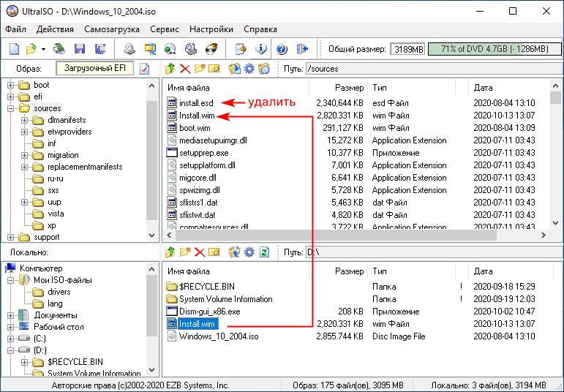This screenshot has width=564, height=392.
Task: Click the Загрузочный EFI image type button
Action: (95, 68)
